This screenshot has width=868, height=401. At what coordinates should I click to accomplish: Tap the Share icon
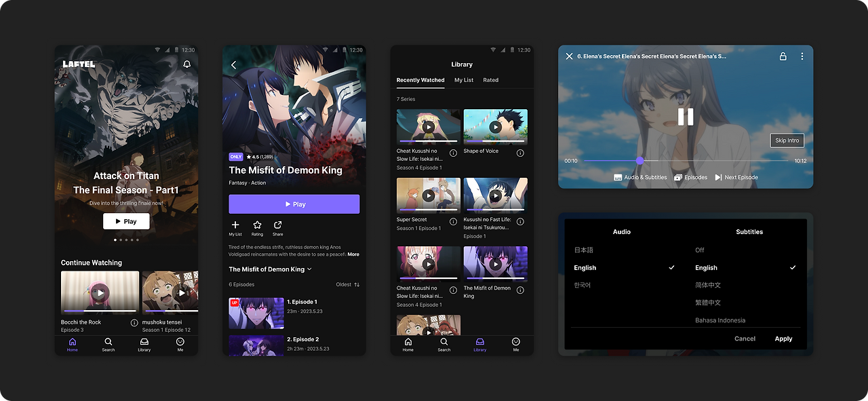pos(278,225)
